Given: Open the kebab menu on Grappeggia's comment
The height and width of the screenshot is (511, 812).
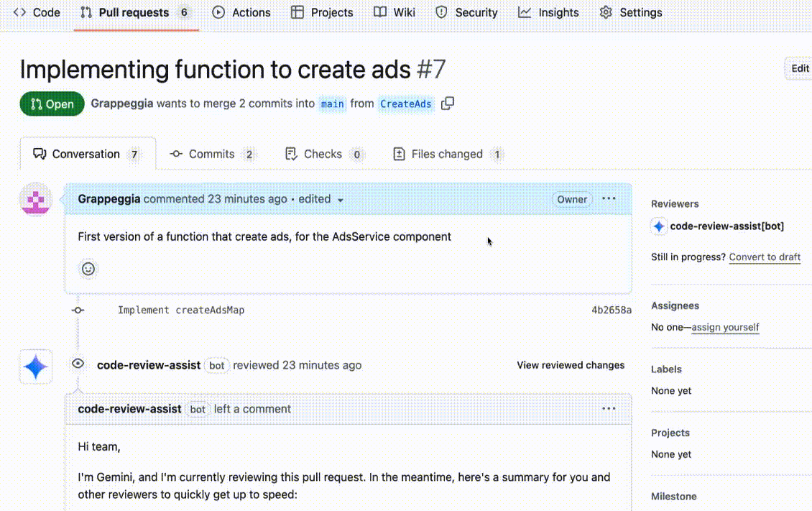Looking at the screenshot, I should [x=609, y=198].
